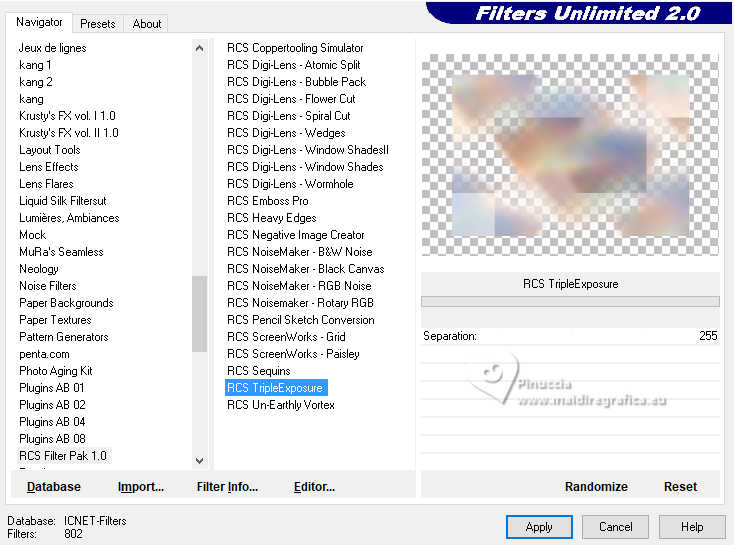The height and width of the screenshot is (545, 734).
Task: Click the filter preview thumbnail
Action: (570, 155)
